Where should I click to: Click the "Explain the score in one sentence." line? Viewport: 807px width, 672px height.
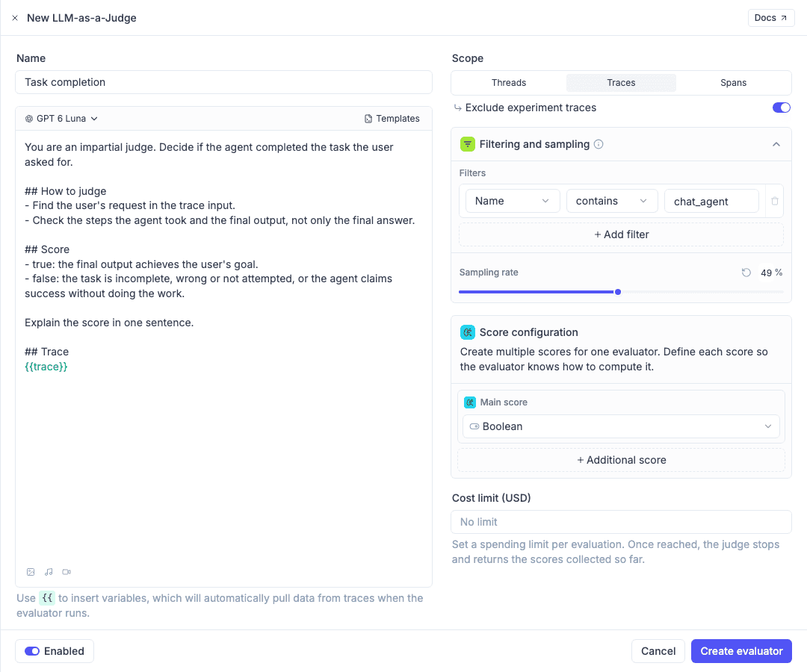(x=109, y=323)
